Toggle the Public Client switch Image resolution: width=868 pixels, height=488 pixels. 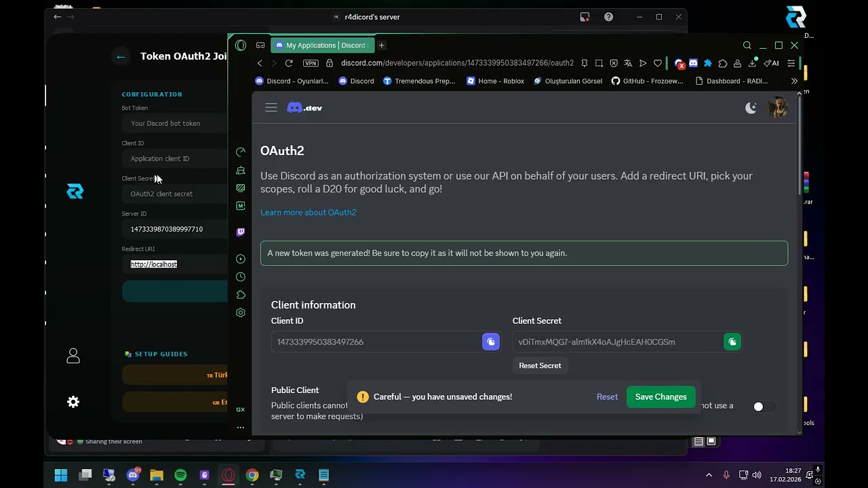pyautogui.click(x=764, y=407)
